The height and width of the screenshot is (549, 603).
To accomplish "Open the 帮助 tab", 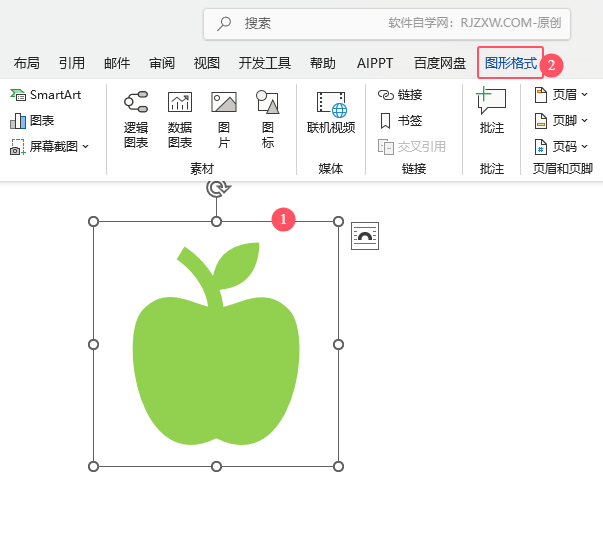I will click(323, 63).
